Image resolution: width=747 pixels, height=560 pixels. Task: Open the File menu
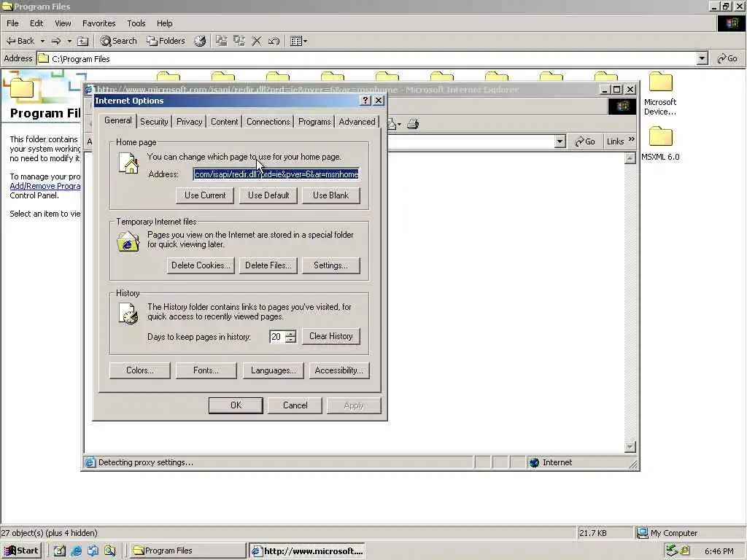point(13,23)
